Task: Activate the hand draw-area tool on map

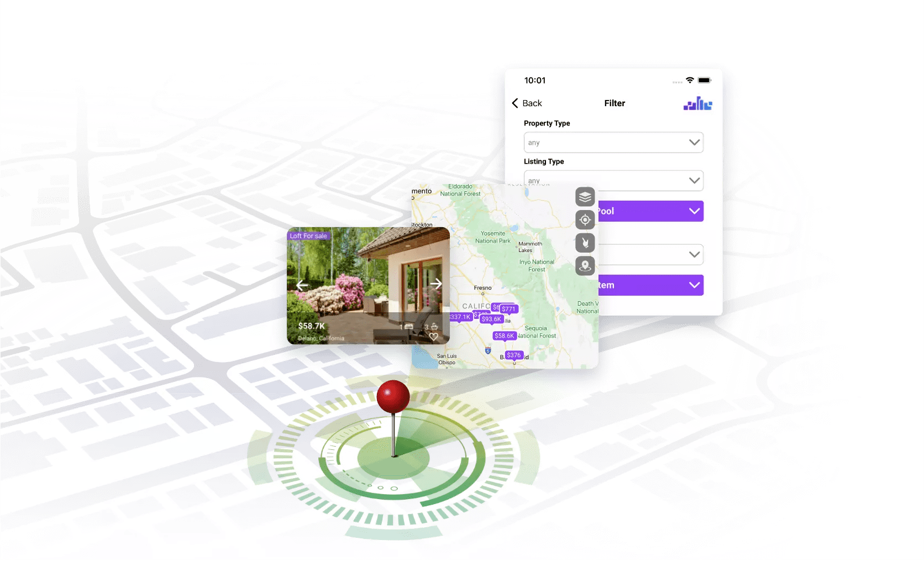Action: click(x=585, y=243)
